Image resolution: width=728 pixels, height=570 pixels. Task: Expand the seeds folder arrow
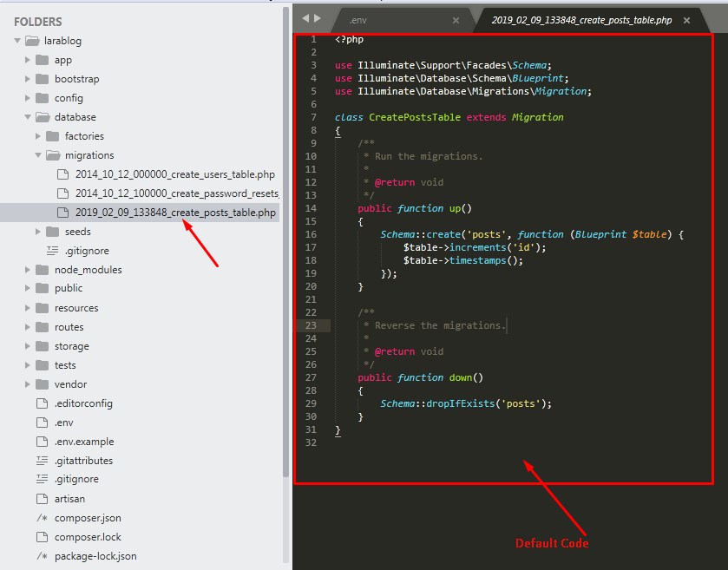[x=38, y=231]
